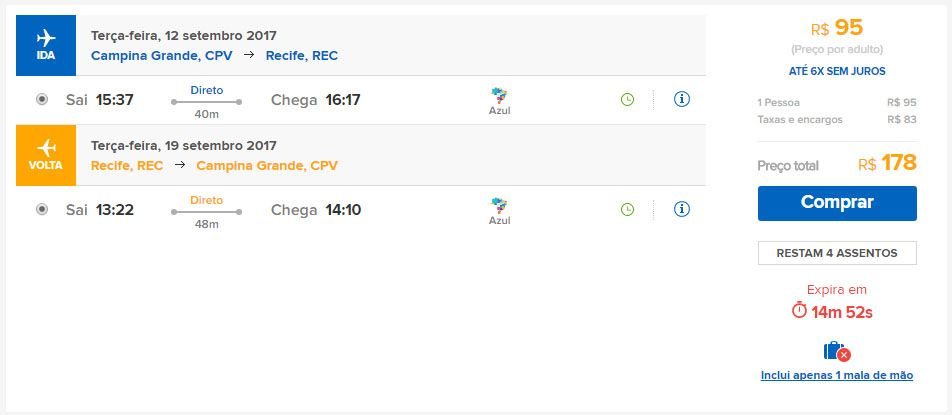Click the outbound flight green clock icon
Screen dimensions: 952x415
pos(627,99)
